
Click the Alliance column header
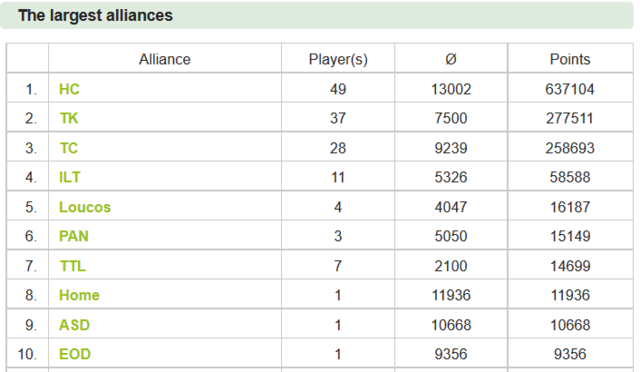[164, 59]
